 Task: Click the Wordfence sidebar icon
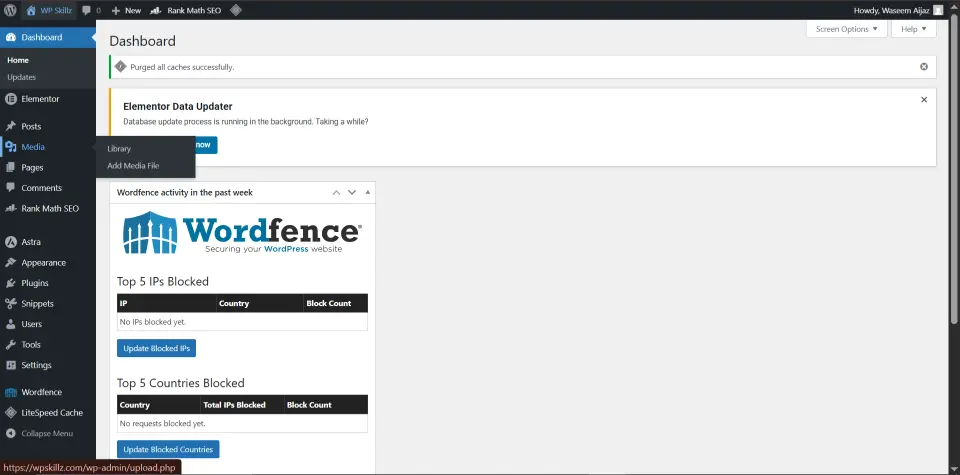[x=10, y=392]
